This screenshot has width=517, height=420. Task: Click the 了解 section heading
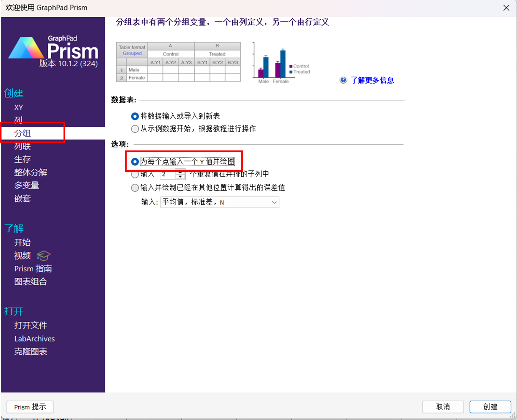click(14, 228)
